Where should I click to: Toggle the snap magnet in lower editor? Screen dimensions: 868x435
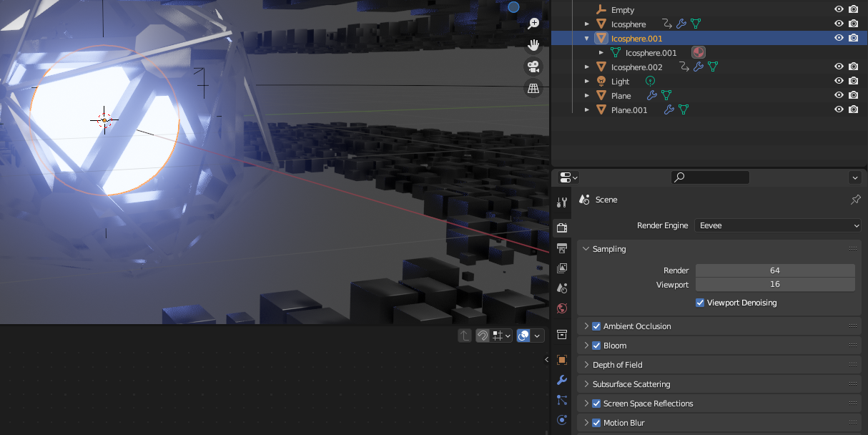[x=483, y=336]
